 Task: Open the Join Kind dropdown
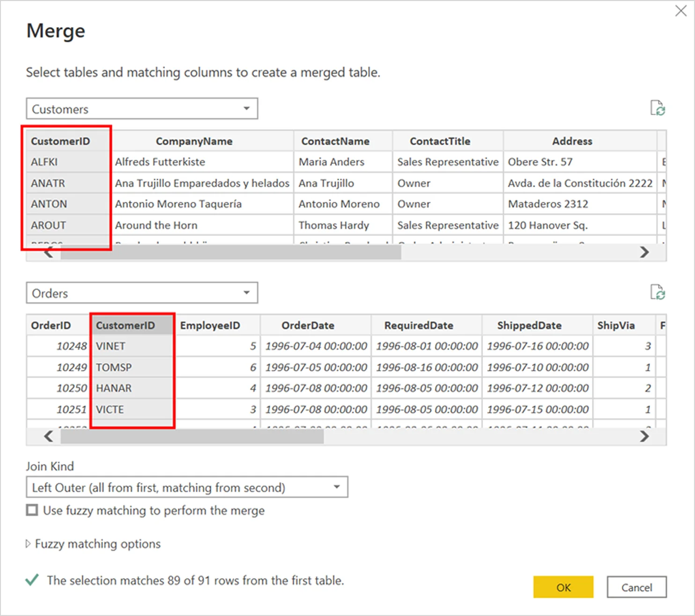point(187,487)
